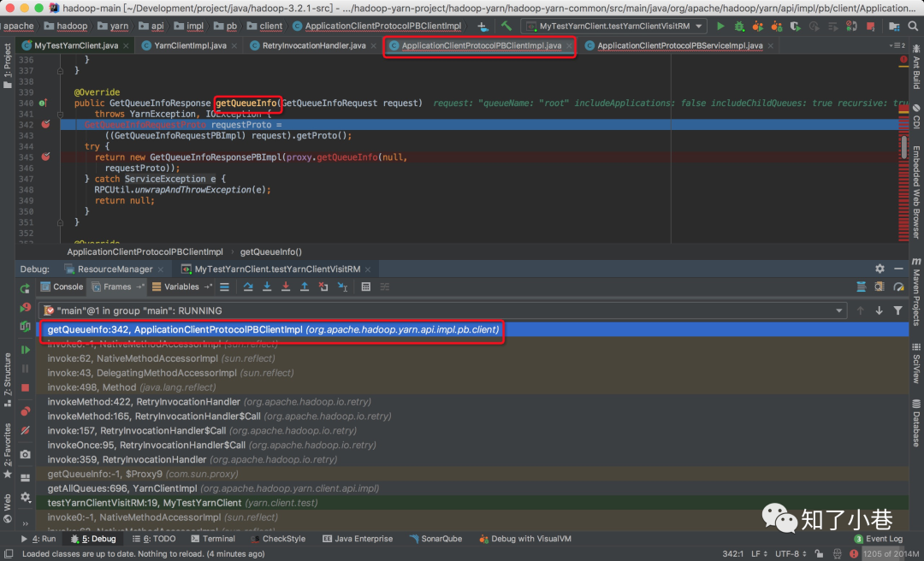Move to next frame down arrow

[879, 310]
